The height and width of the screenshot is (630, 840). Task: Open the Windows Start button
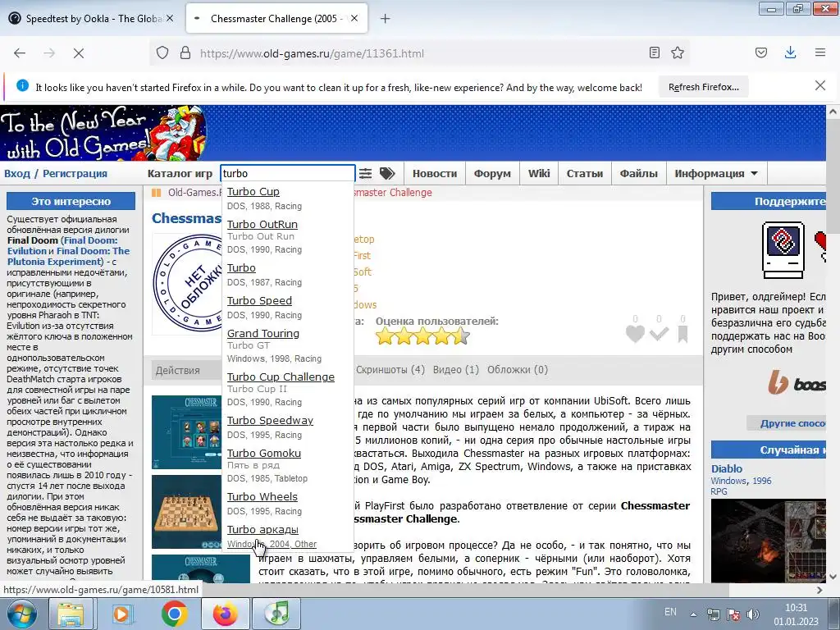(x=21, y=614)
